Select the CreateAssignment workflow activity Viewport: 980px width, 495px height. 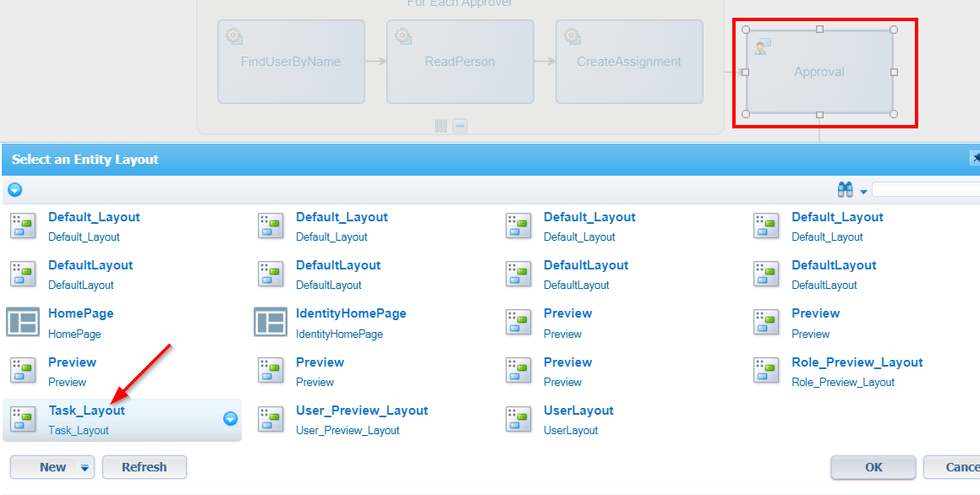click(x=628, y=62)
